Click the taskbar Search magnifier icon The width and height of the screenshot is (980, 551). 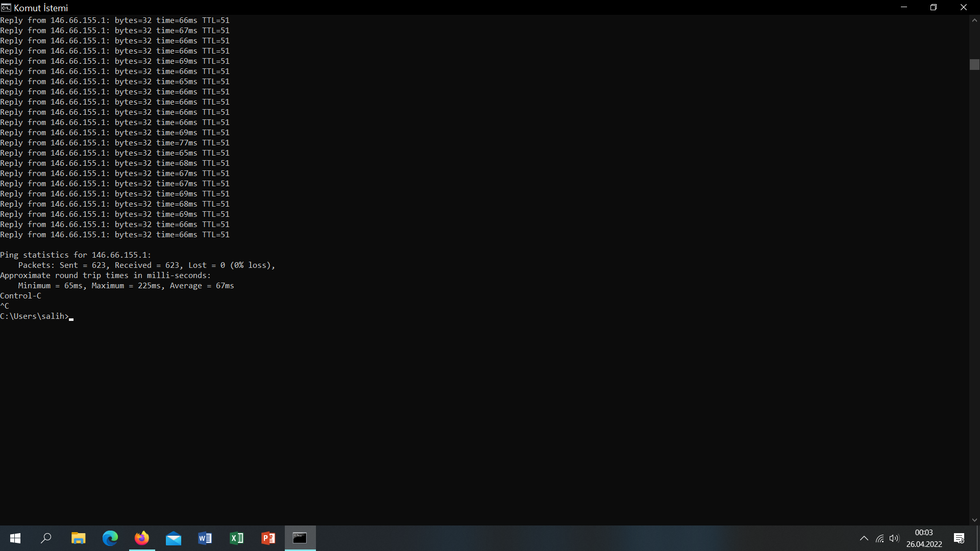(x=46, y=538)
